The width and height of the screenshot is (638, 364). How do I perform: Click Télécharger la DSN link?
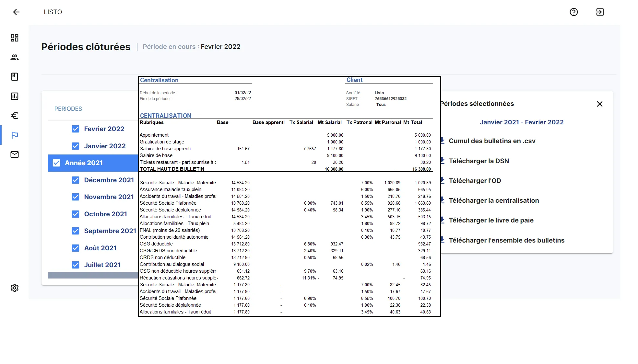(478, 161)
